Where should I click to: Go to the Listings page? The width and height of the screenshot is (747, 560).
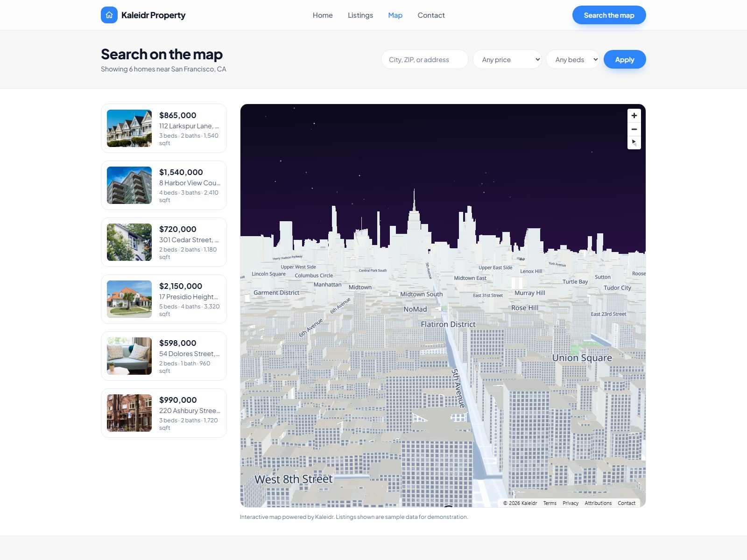(x=360, y=15)
